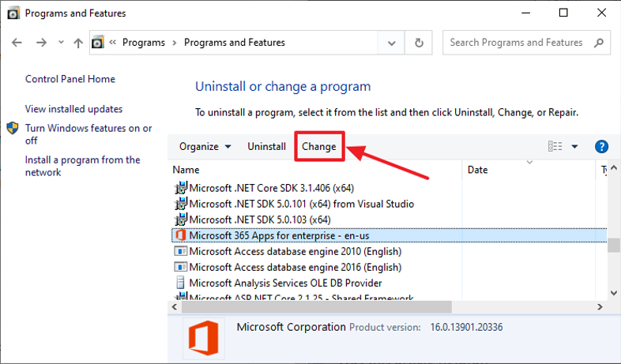
Task: Go up one folder level arrow
Action: [77, 43]
